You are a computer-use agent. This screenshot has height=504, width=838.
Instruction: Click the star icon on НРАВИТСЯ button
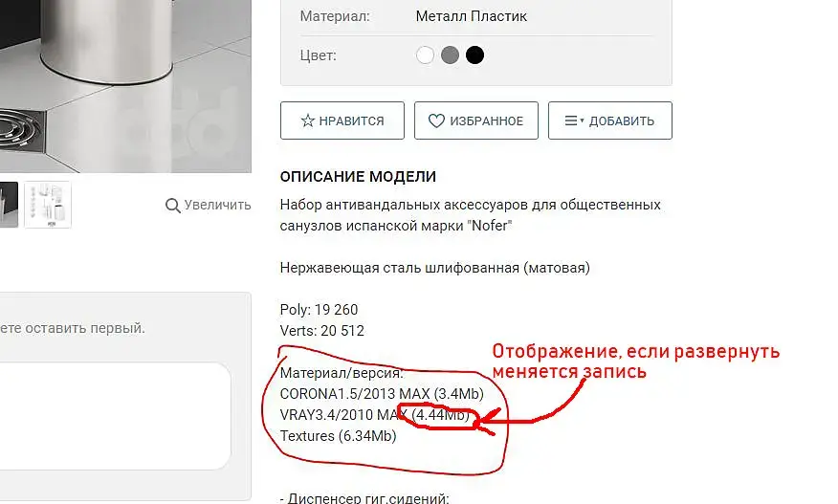click(x=307, y=121)
